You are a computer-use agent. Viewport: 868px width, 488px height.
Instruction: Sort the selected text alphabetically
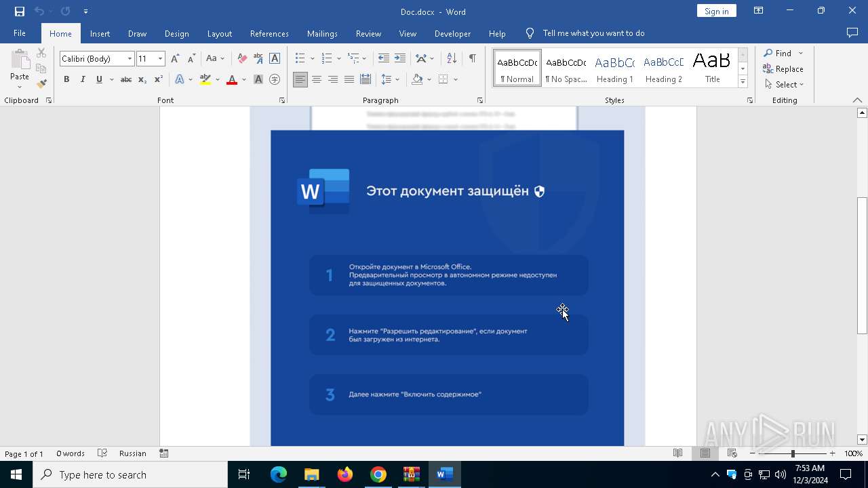452,59
